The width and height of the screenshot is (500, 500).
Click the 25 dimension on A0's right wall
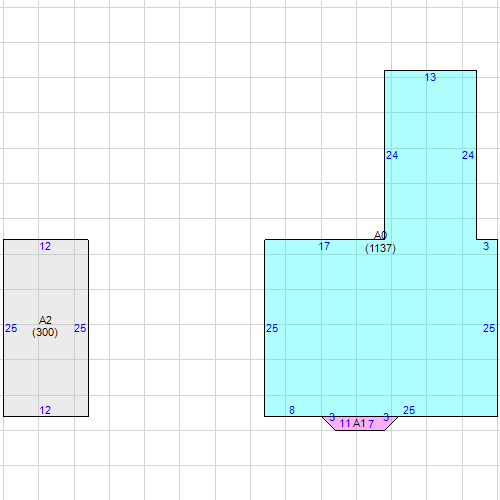point(489,328)
